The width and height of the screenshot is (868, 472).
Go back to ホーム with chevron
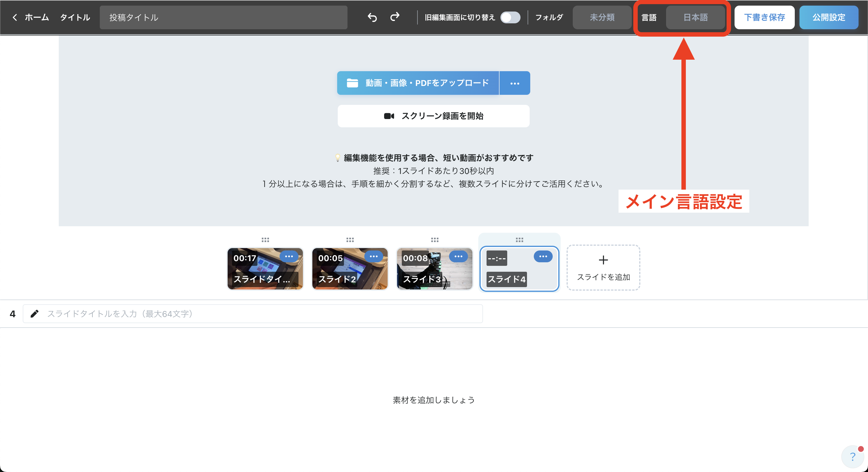click(30, 17)
